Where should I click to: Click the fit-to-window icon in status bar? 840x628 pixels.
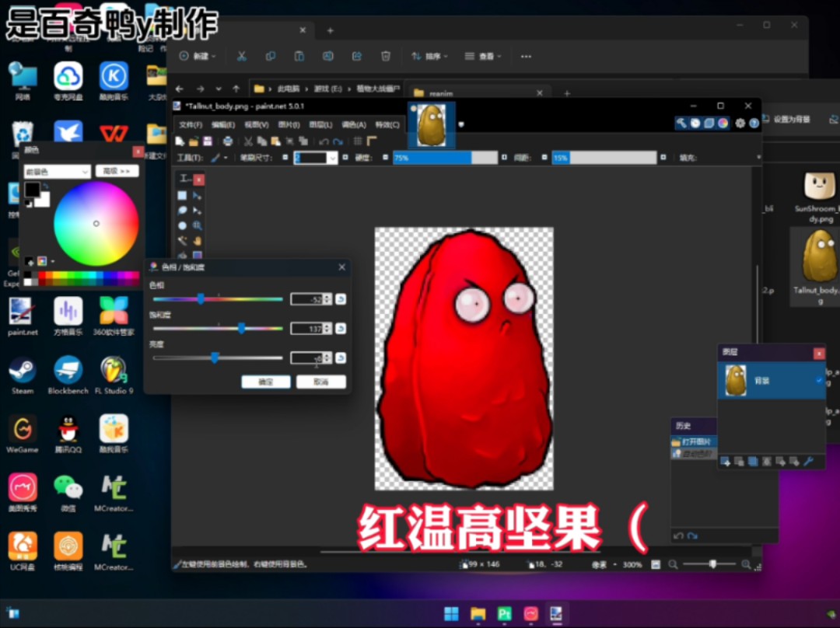656,564
